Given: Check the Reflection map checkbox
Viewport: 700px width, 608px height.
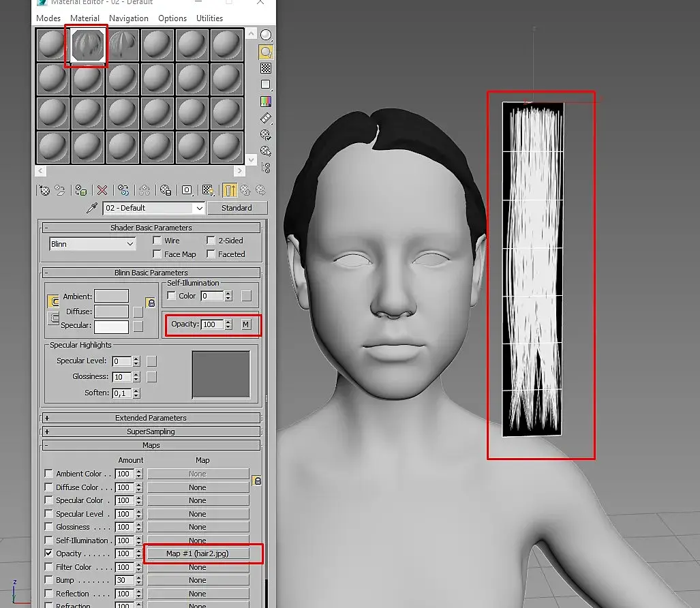Looking at the screenshot, I should pos(48,593).
